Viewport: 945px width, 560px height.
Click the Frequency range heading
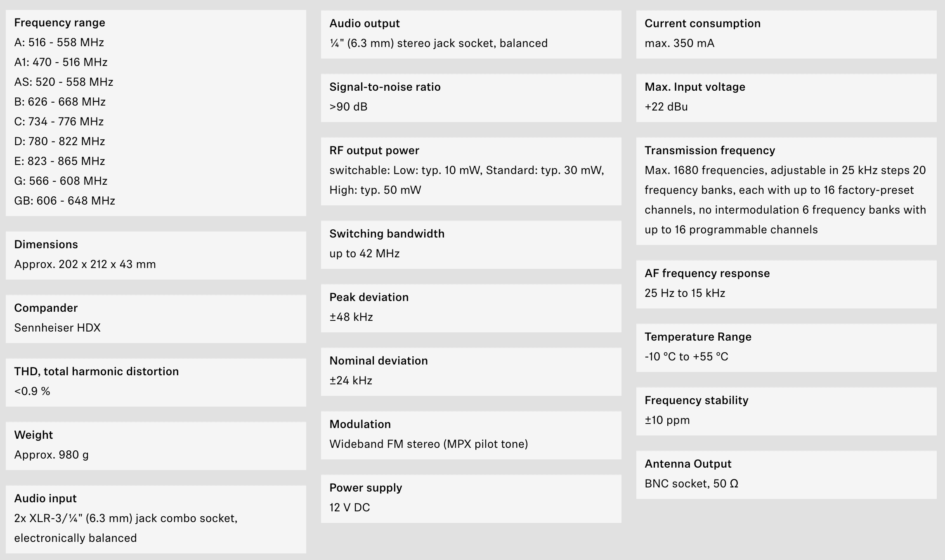click(x=59, y=23)
